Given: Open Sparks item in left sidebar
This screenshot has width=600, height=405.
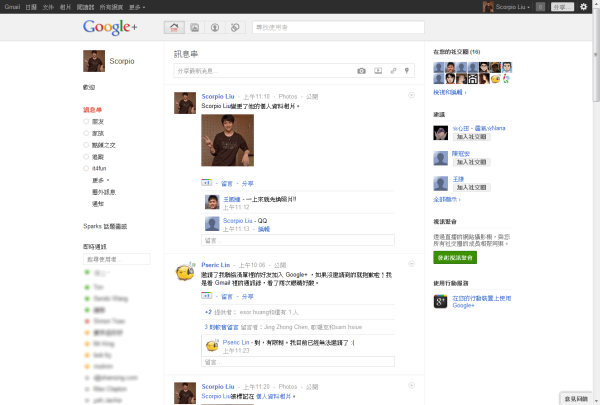Looking at the screenshot, I should coord(105,226).
